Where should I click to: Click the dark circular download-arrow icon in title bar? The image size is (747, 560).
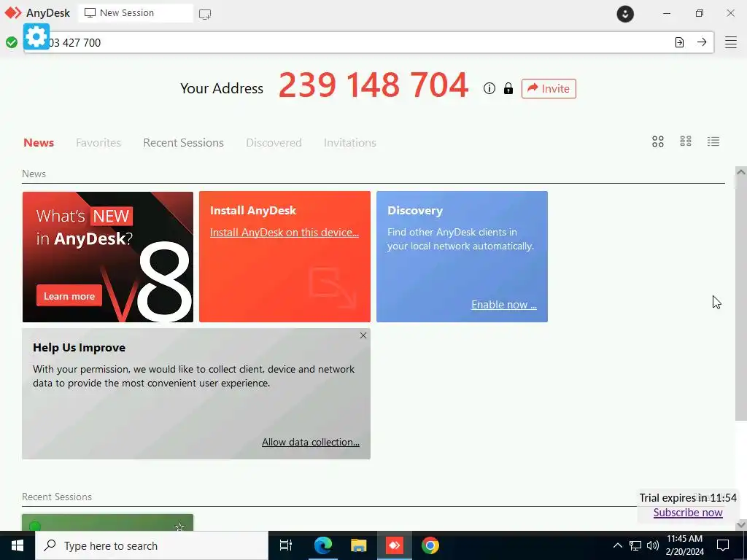pos(625,14)
